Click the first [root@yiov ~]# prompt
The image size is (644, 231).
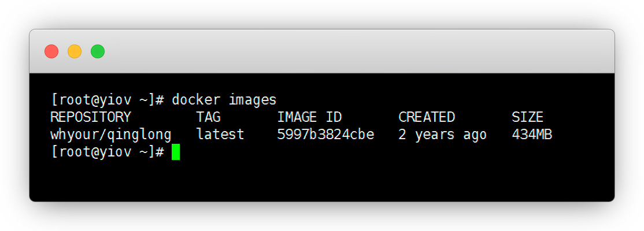[x=108, y=99]
